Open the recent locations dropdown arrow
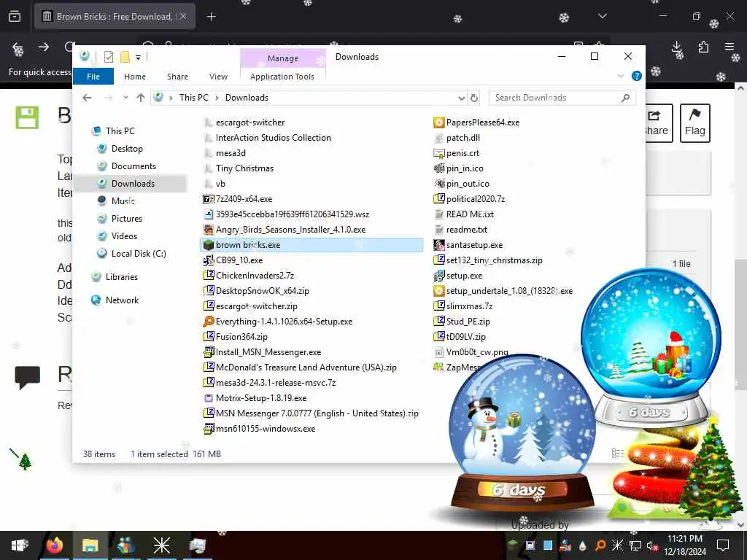This screenshot has height=560, width=747. (x=125, y=98)
